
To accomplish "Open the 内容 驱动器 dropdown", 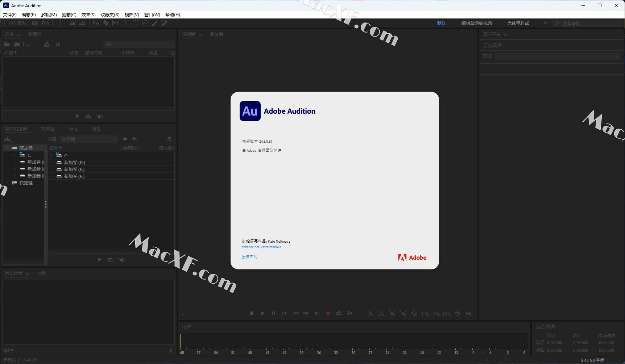I will tap(89, 139).
